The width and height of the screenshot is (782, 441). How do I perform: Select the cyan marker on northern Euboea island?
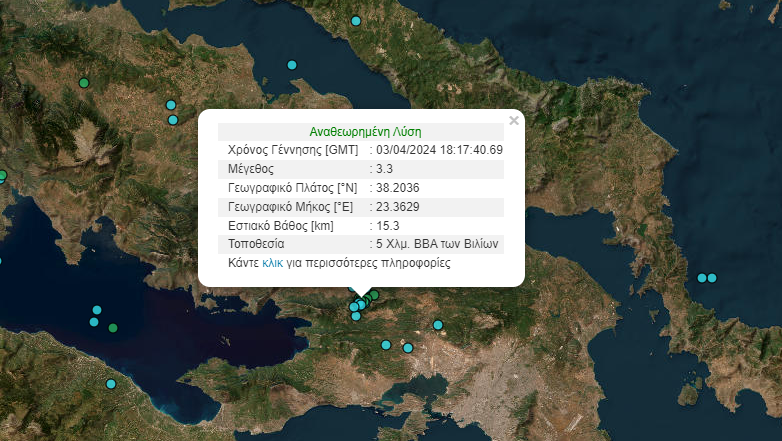pos(356,21)
